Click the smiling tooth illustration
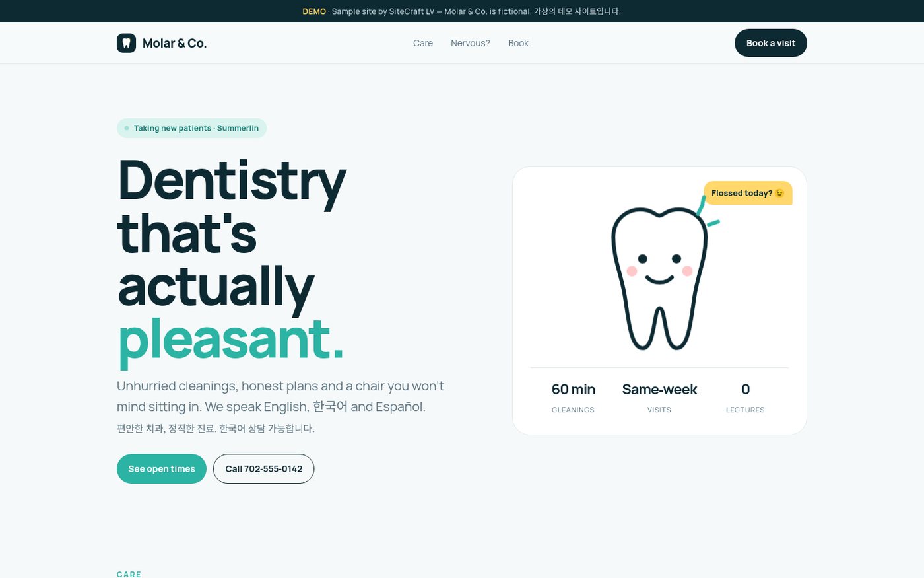 [659, 278]
